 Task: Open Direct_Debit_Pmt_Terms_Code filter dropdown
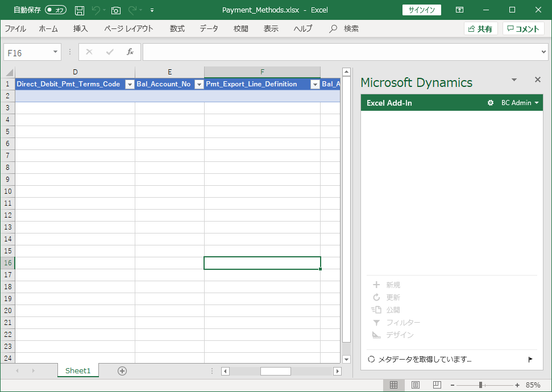130,85
